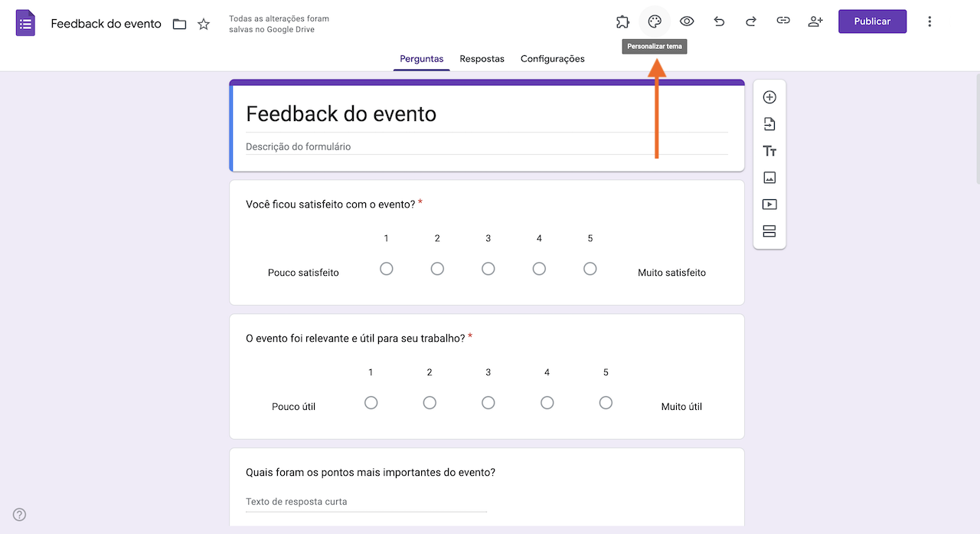
Task: Add collaborators with the person-plus icon
Action: (815, 21)
